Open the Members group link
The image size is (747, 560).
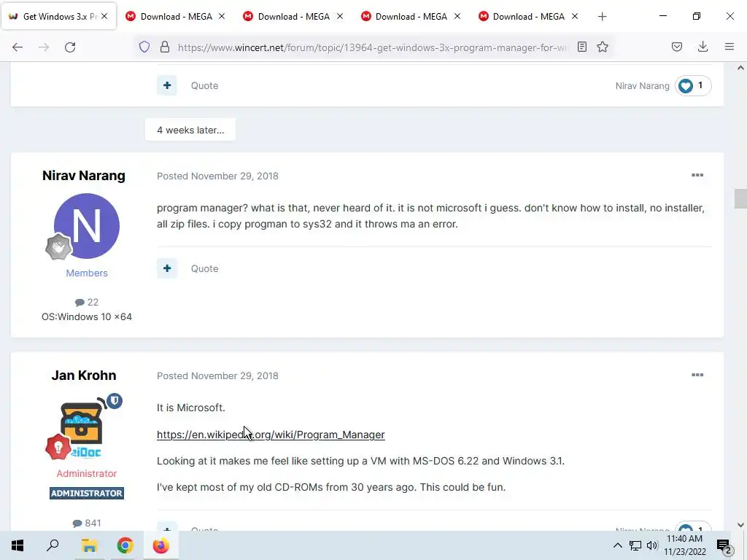pyautogui.click(x=87, y=273)
